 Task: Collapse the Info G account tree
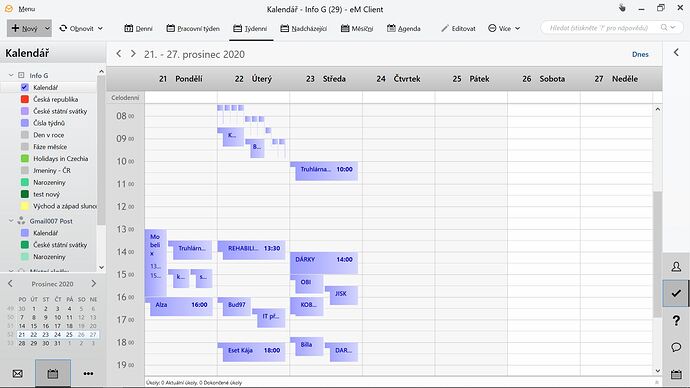point(11,75)
